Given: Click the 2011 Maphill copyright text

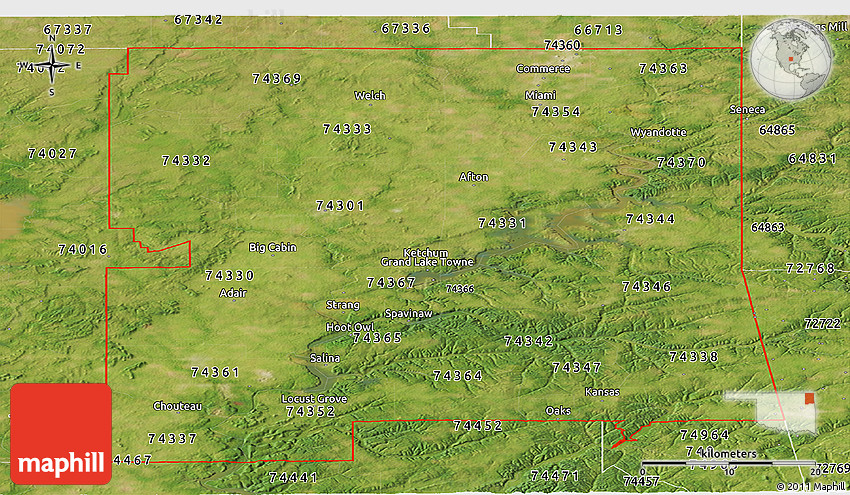Looking at the screenshot, I should 809,487.
